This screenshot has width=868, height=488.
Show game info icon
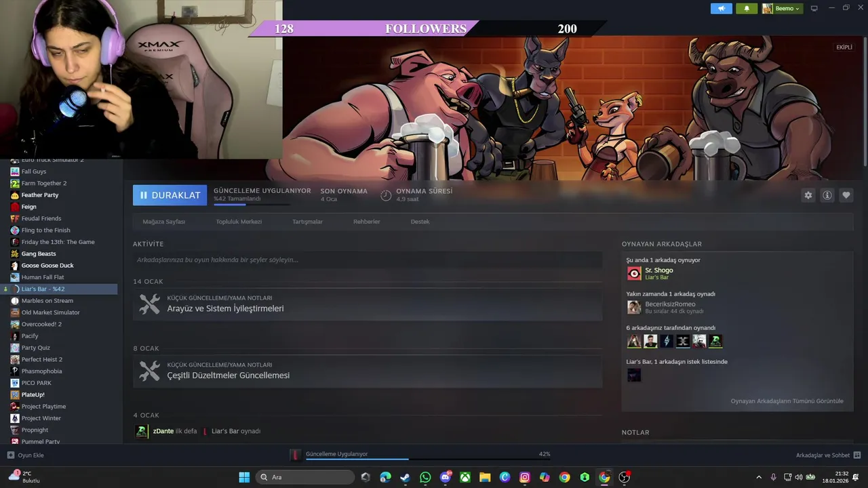coord(827,195)
